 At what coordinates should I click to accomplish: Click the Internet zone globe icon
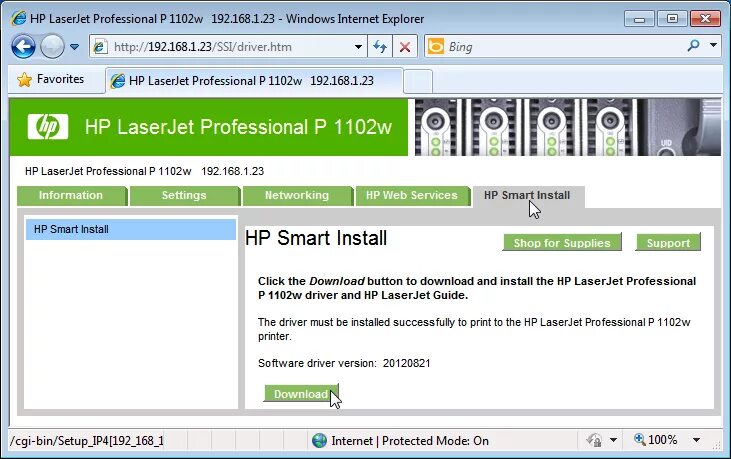[x=319, y=440]
